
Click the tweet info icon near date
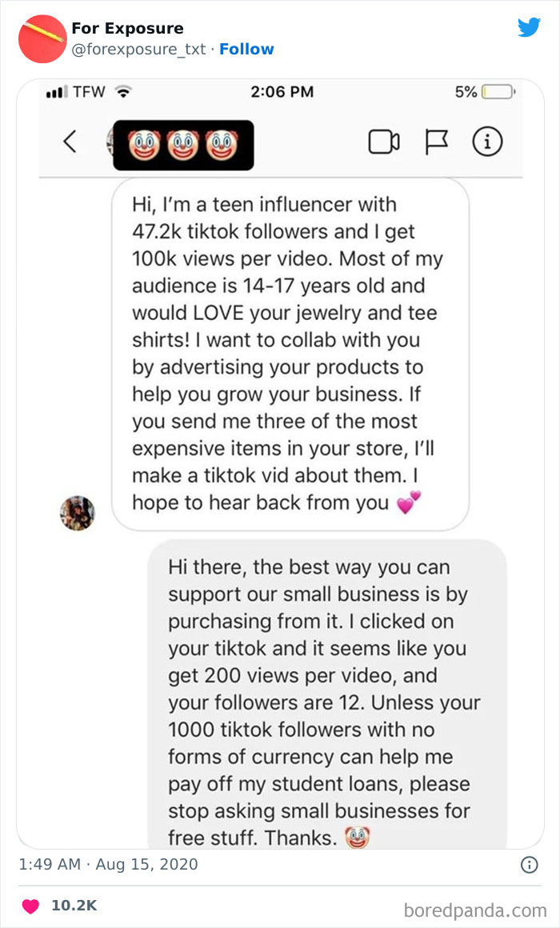point(529,865)
